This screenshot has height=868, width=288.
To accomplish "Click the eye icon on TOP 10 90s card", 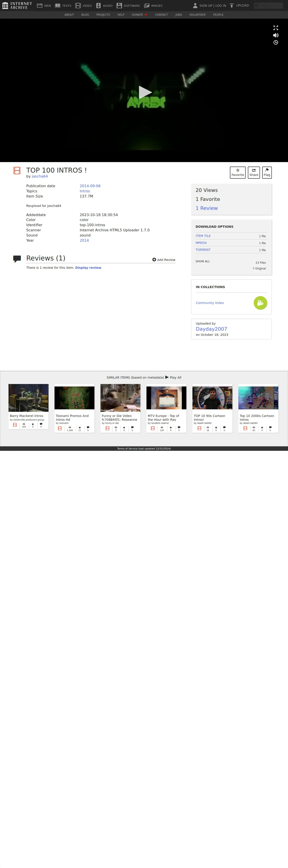I will [208, 427].
